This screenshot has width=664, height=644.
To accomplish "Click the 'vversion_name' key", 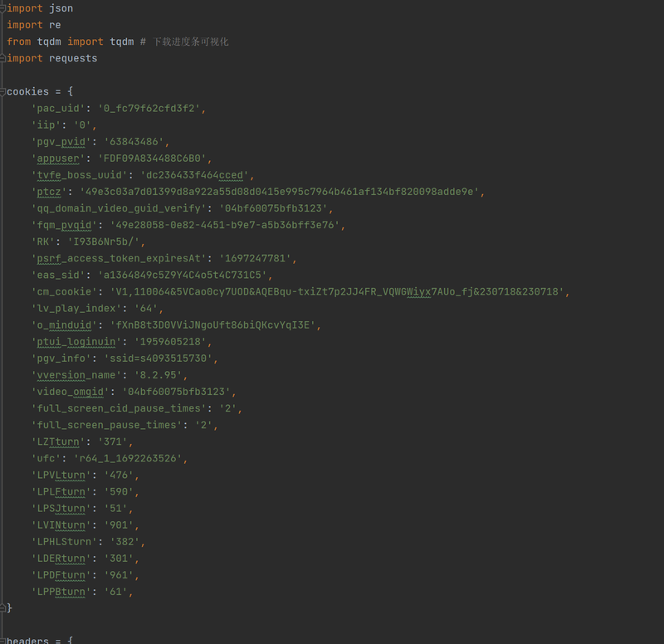I will point(76,375).
